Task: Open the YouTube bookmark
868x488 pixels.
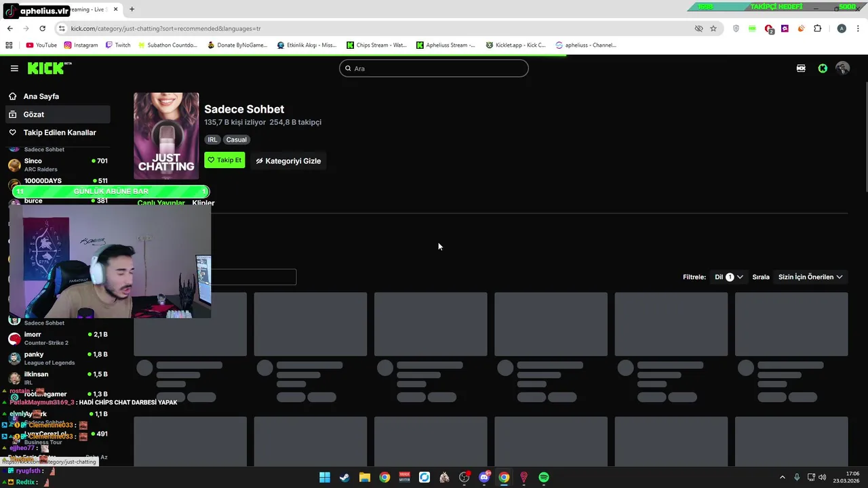Action: (x=41, y=45)
